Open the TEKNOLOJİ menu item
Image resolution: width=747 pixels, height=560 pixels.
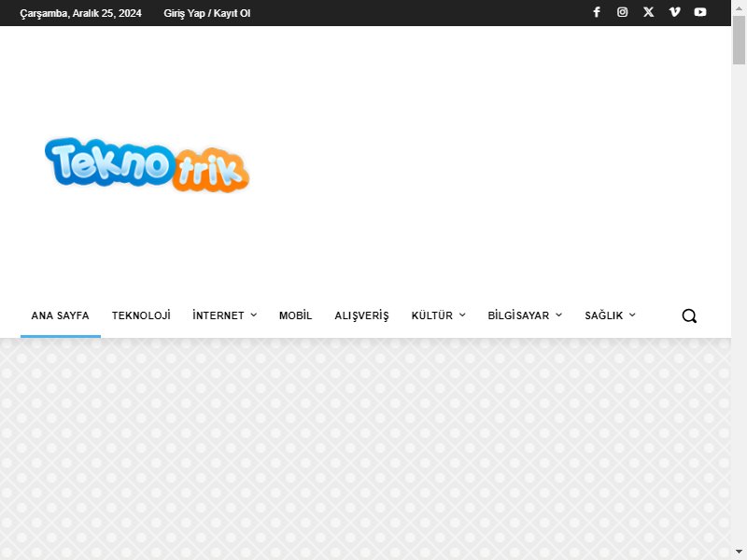click(x=141, y=315)
